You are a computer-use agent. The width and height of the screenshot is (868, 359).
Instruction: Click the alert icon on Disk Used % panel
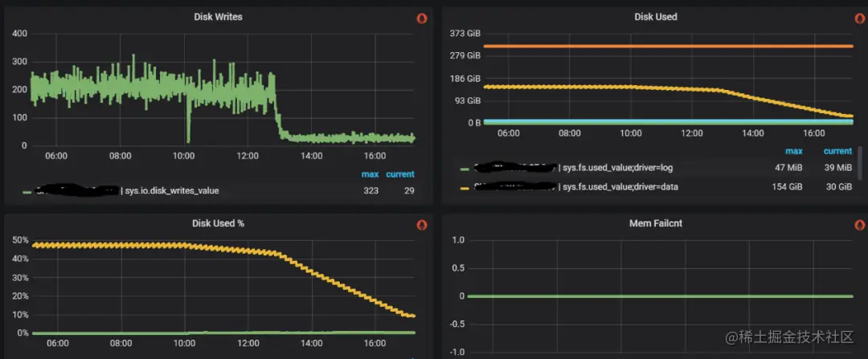[x=422, y=225]
